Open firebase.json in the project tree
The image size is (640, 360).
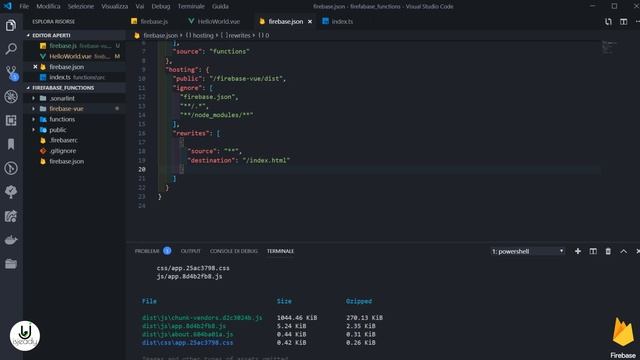point(67,162)
